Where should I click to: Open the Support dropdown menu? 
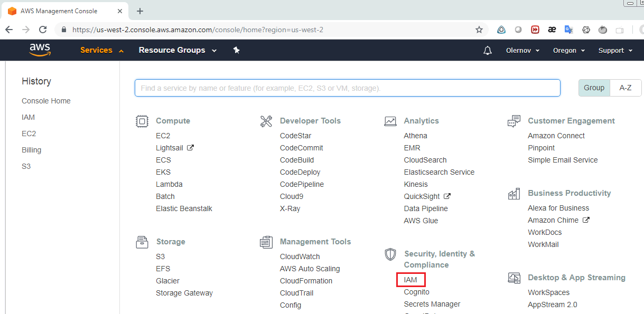615,51
